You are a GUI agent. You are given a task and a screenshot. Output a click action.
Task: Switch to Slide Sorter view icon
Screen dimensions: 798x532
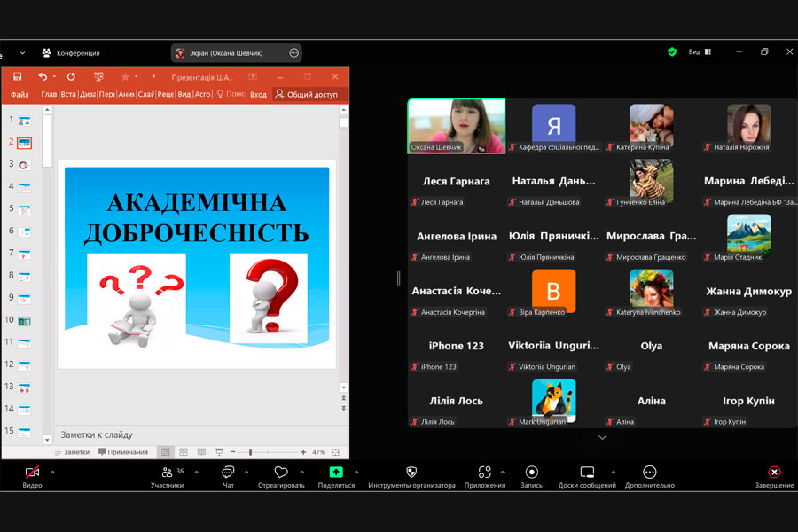click(x=184, y=452)
